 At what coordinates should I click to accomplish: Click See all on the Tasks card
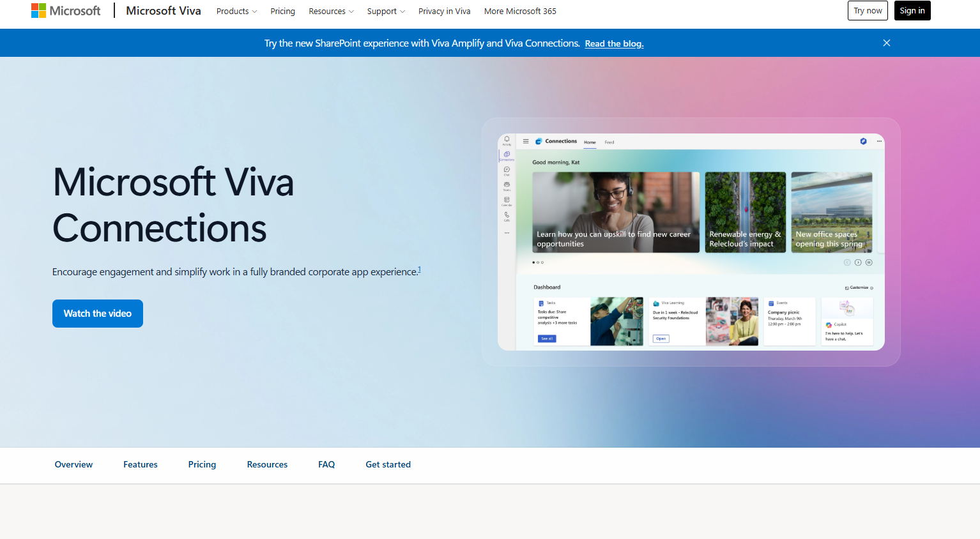[x=547, y=338]
